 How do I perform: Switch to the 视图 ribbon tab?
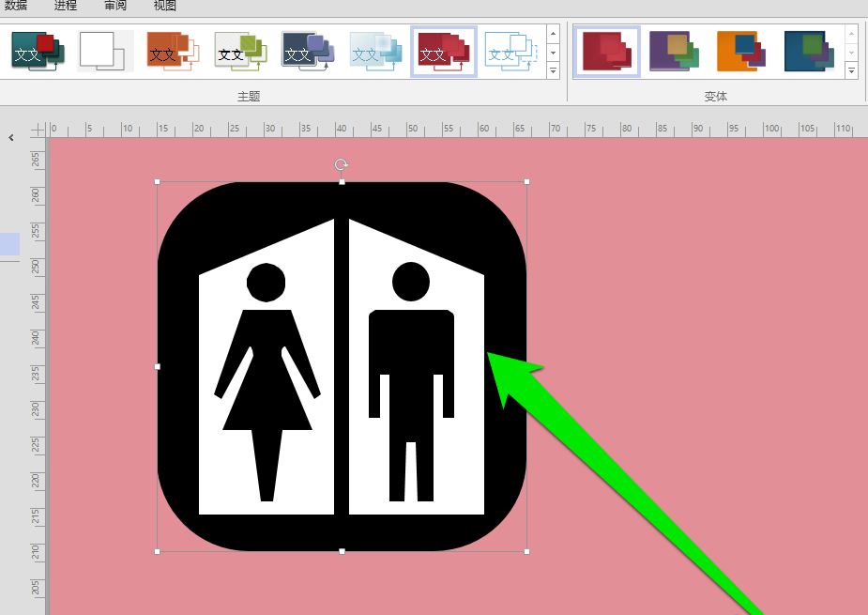pos(163,6)
